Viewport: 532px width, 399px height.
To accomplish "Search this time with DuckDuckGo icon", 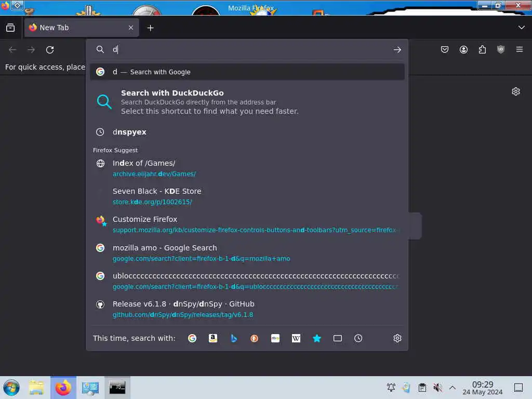I will [254, 338].
